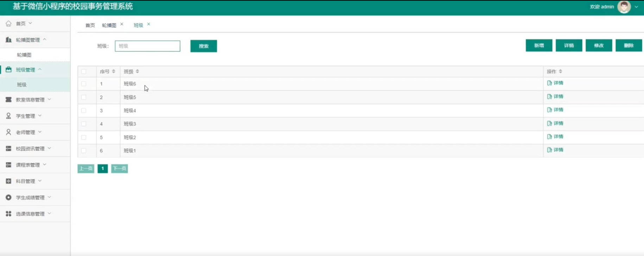Viewport: 644px width, 256px height.
Task: Check the box for row 班级1
Action: click(x=84, y=151)
